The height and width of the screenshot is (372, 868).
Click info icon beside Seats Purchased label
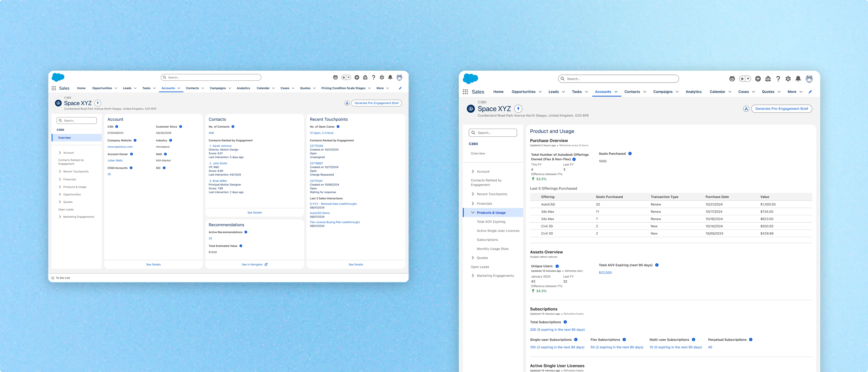click(x=630, y=154)
